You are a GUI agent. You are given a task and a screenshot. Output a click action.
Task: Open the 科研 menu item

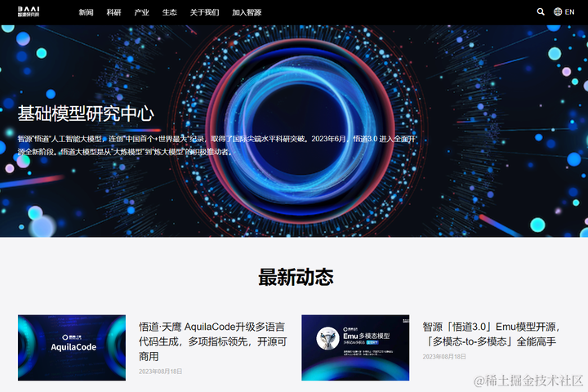[x=114, y=12]
